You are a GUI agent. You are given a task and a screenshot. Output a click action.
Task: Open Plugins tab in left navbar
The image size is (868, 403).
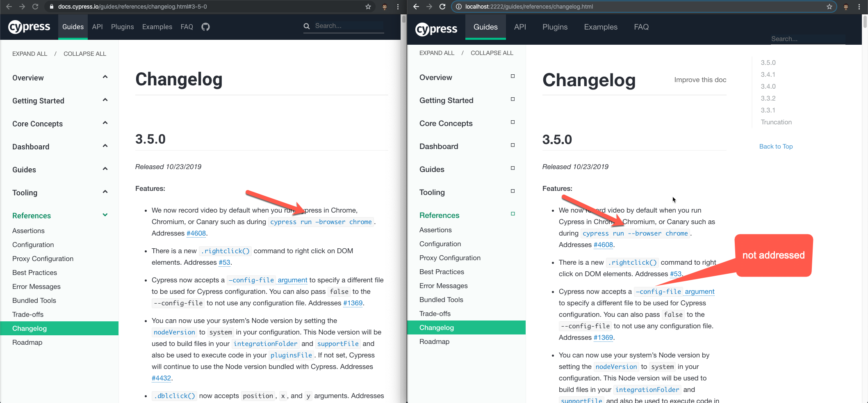tap(122, 27)
